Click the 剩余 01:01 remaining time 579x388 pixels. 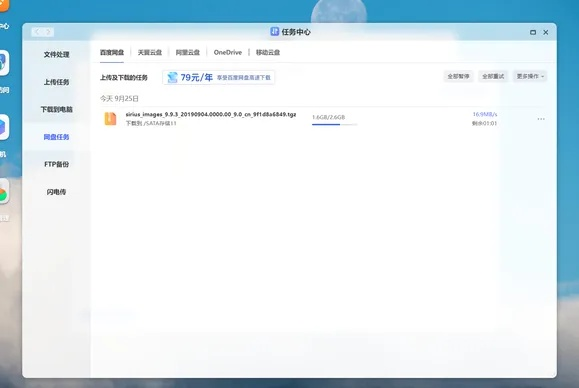[x=484, y=123]
